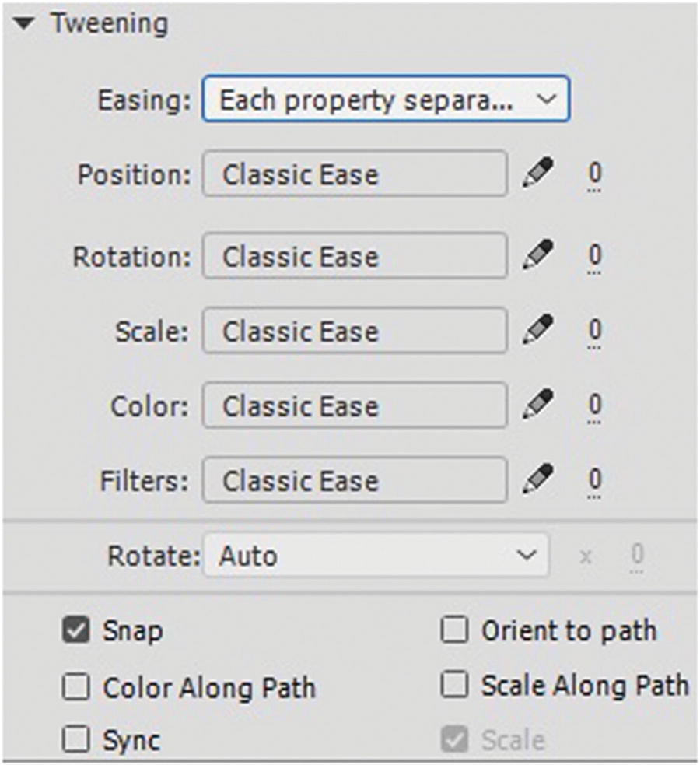700x765 pixels.
Task: Click the Position Classic Ease button
Action: 355,174
